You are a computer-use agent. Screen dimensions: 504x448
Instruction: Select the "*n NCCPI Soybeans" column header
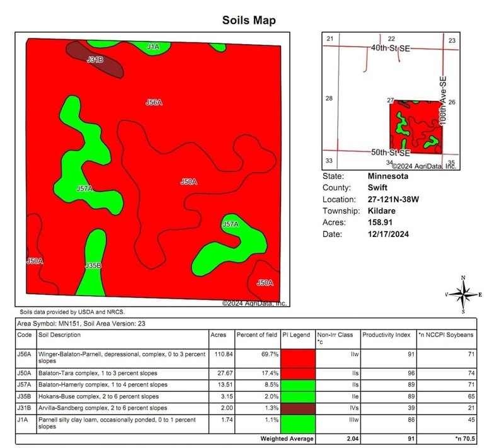point(446,335)
